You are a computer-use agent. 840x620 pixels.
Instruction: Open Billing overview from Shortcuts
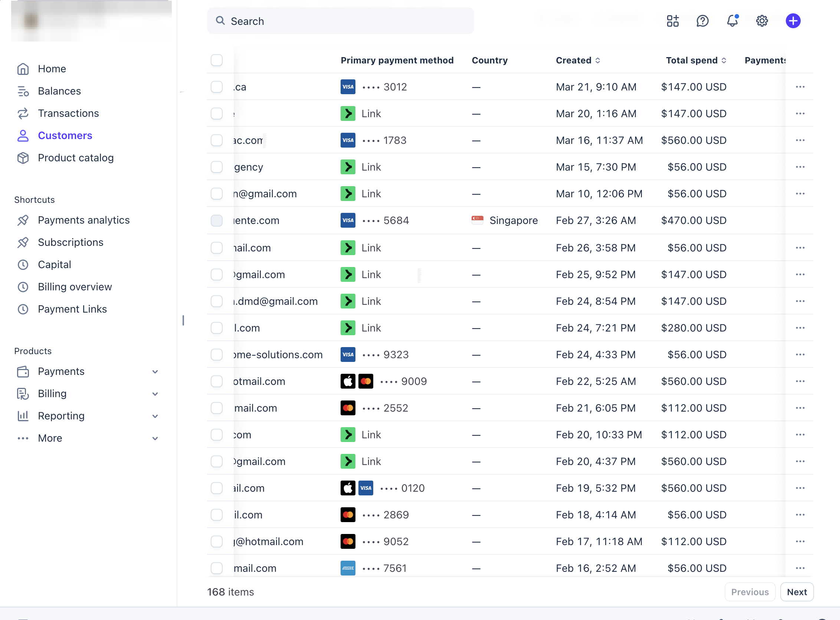(75, 287)
